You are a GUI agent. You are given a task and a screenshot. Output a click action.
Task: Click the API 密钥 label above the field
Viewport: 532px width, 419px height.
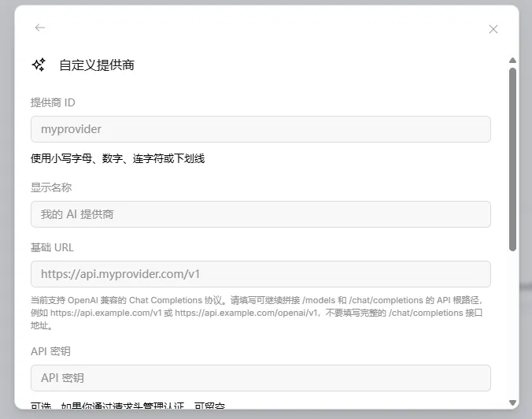50,351
